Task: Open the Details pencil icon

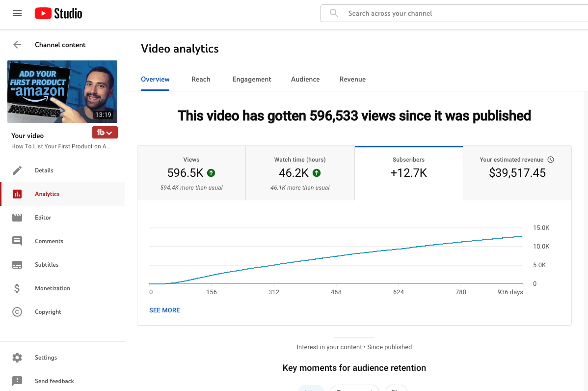Action: 17,170
